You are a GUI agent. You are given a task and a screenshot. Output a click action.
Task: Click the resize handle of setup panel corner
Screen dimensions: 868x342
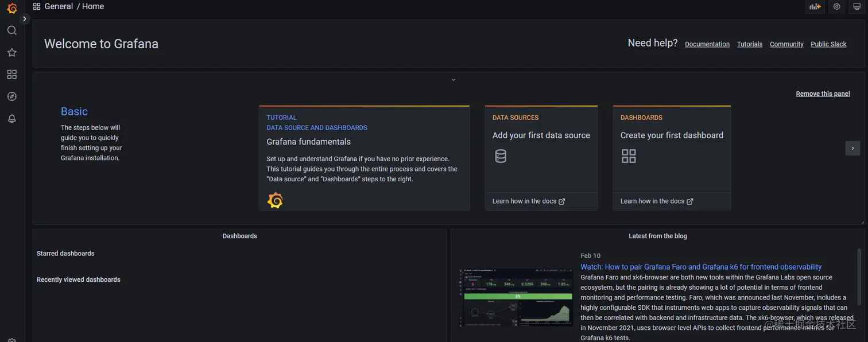(x=862, y=222)
